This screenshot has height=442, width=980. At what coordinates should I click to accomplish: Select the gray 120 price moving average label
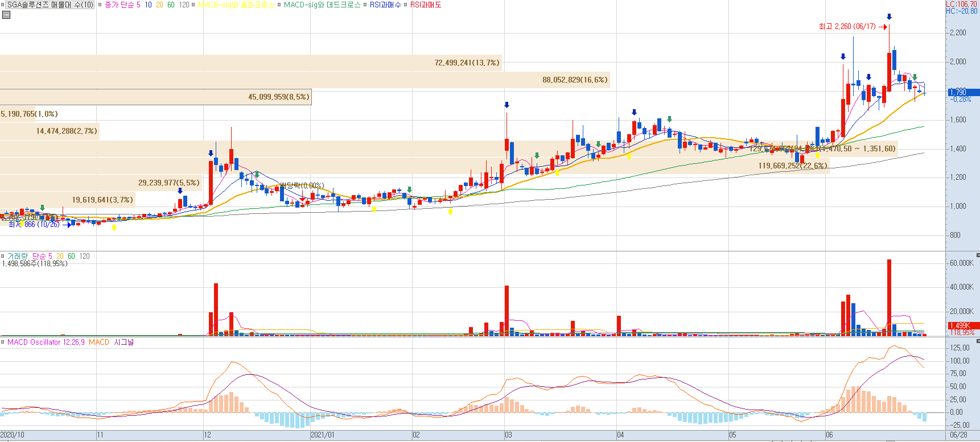(x=184, y=5)
